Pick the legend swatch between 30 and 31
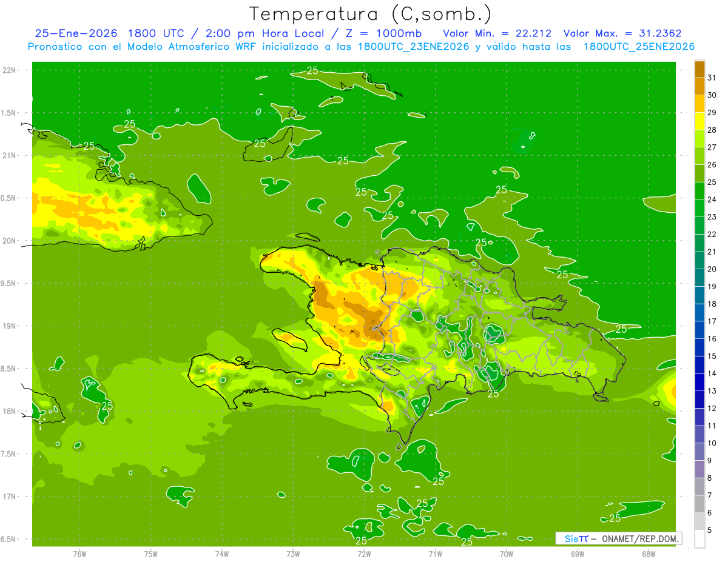728x562 pixels. pyautogui.click(x=699, y=86)
